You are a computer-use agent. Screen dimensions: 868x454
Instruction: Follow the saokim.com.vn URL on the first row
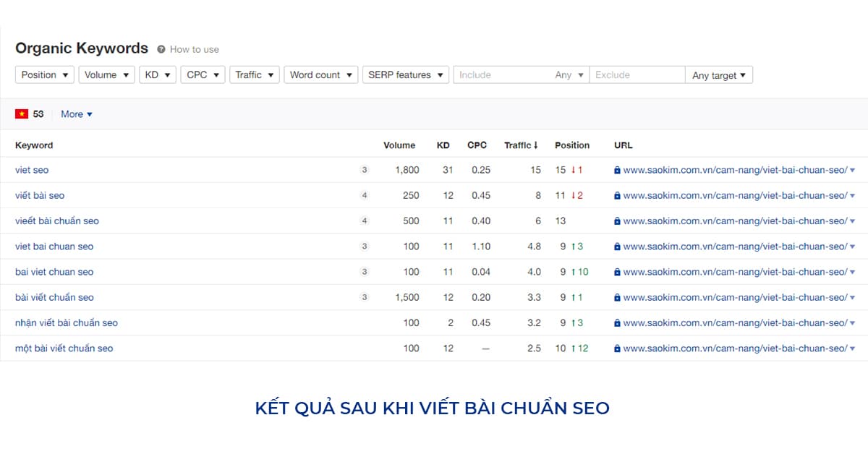pyautogui.click(x=734, y=170)
